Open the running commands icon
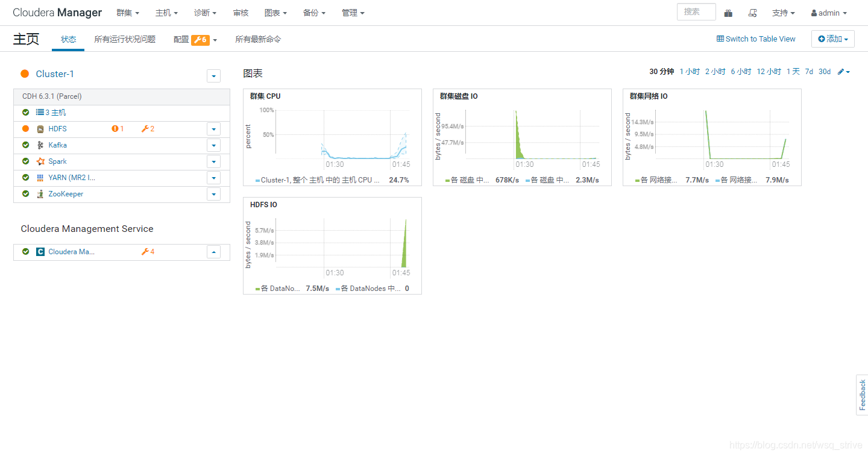This screenshot has height=456, width=868. pos(752,13)
